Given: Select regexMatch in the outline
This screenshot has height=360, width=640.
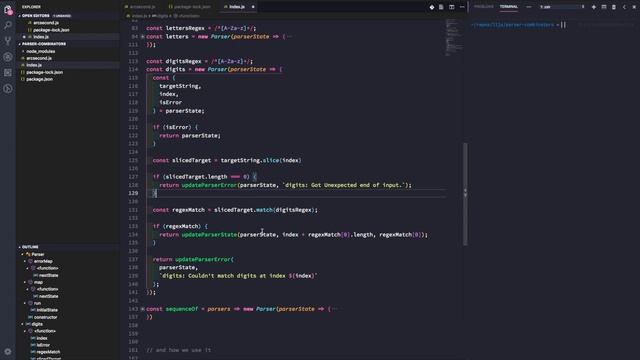Looking at the screenshot, I should (x=48, y=352).
